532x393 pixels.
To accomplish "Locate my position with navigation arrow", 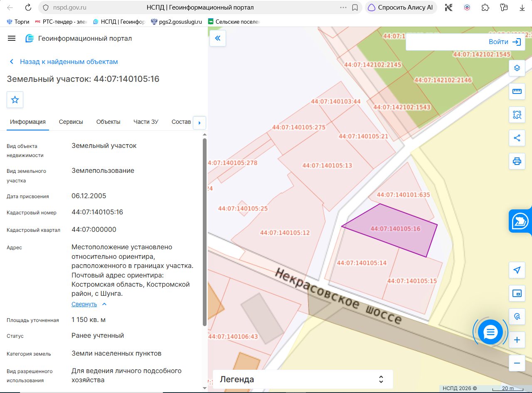I will [x=517, y=270].
